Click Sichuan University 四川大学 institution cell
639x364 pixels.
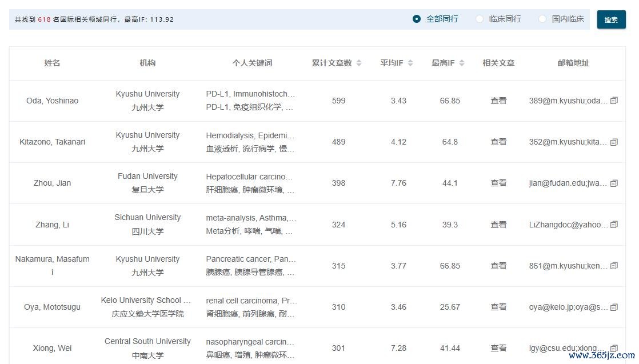click(147, 225)
